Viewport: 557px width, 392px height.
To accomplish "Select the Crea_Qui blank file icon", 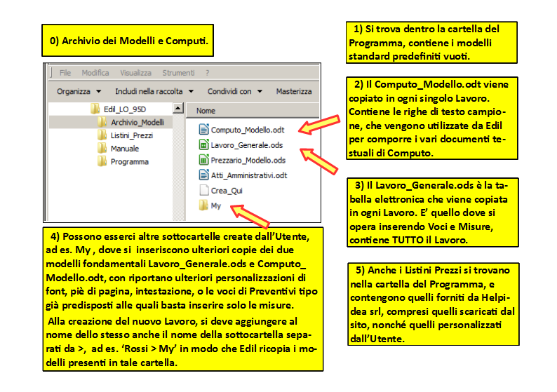I will (x=204, y=190).
